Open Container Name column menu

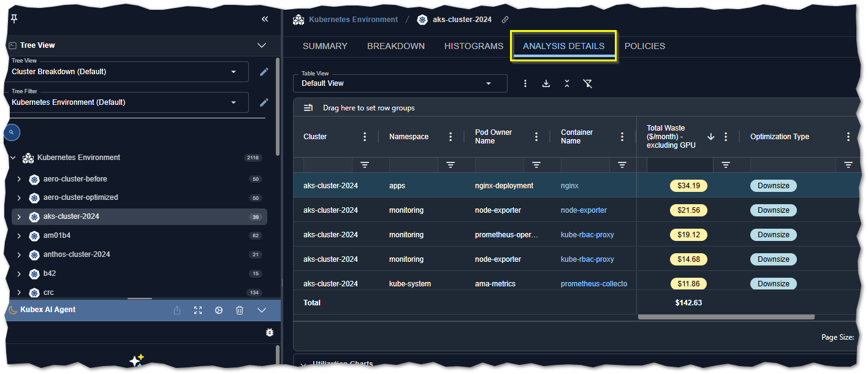coord(622,137)
